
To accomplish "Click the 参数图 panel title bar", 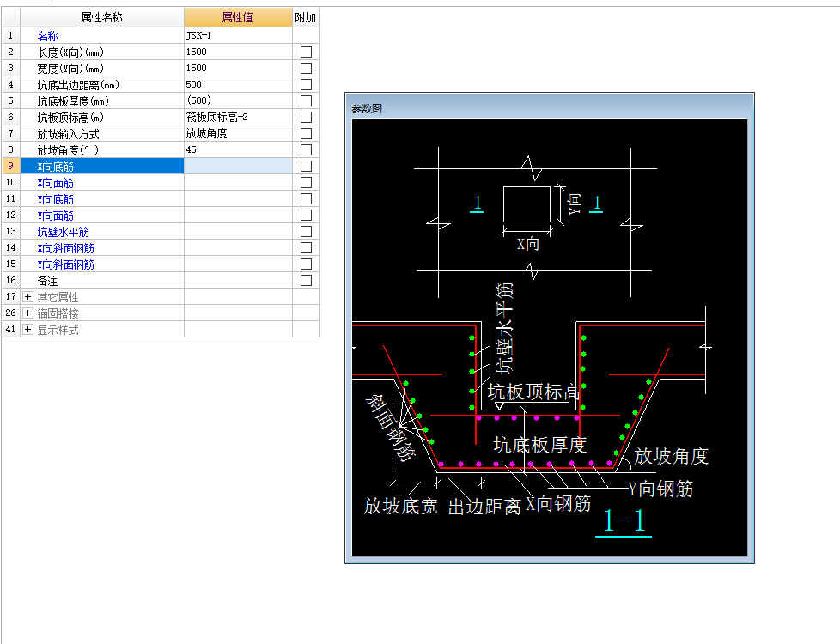I will (x=550, y=107).
